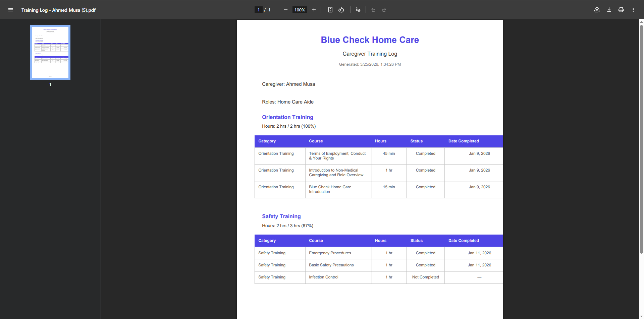
Task: Save the PDF to Google Drive
Action: (x=597, y=10)
